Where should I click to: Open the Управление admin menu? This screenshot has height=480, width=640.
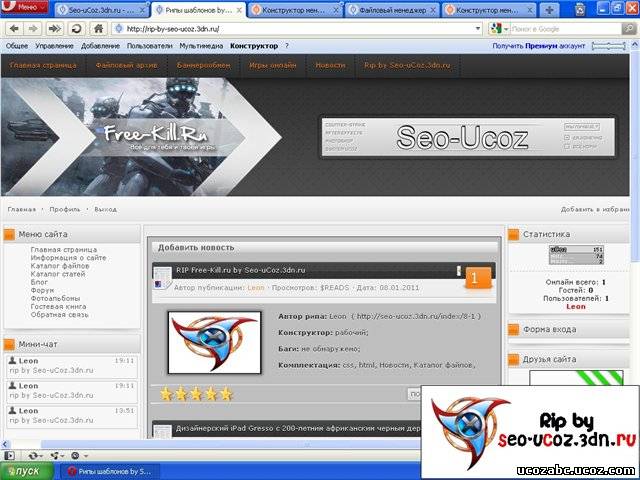54,46
